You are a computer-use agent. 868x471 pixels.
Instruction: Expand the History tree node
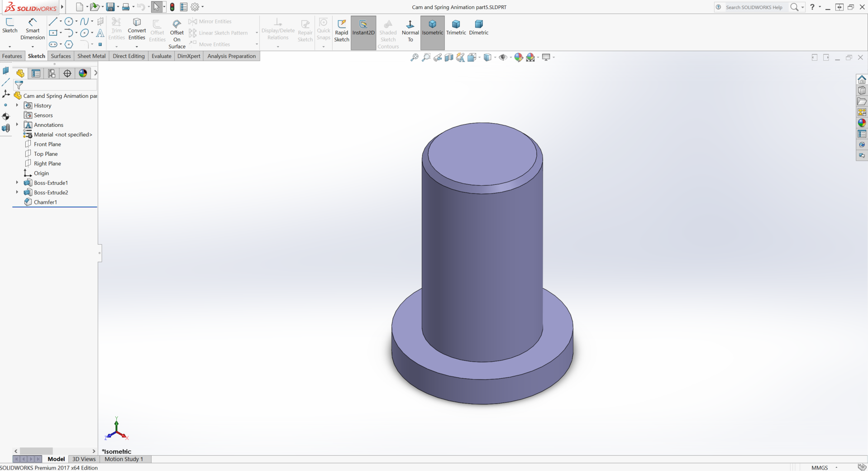pyautogui.click(x=17, y=106)
